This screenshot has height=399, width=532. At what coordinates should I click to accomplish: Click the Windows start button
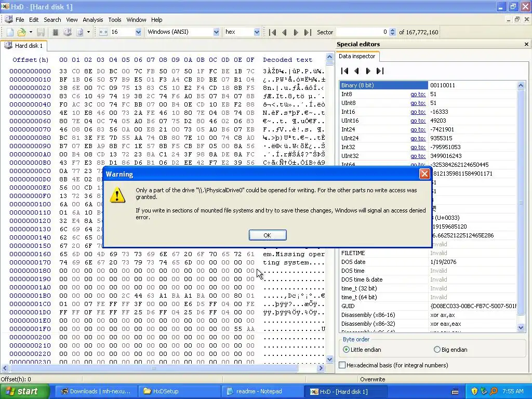(x=24, y=391)
